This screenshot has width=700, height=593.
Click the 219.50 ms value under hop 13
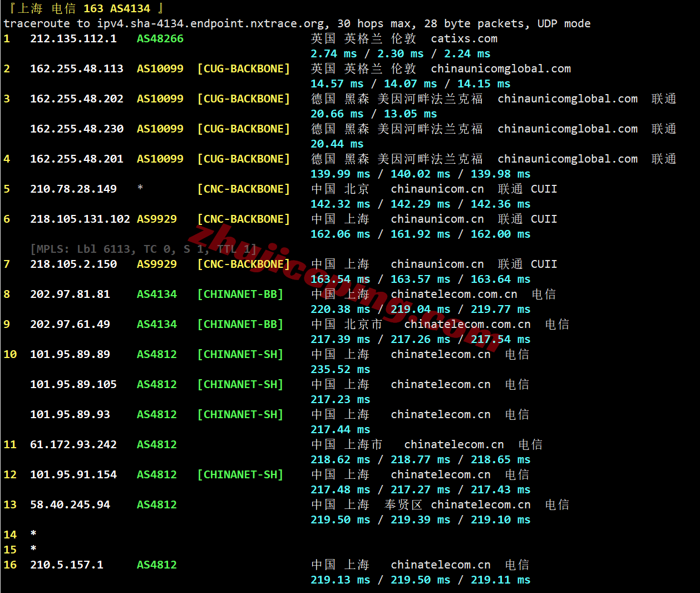point(341,520)
